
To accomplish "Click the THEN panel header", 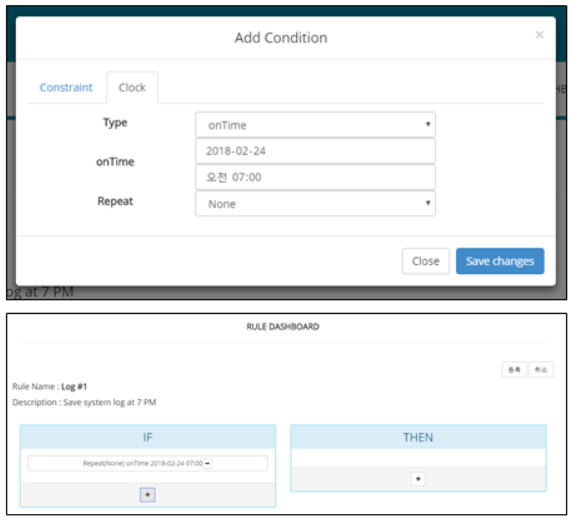I will [418, 437].
